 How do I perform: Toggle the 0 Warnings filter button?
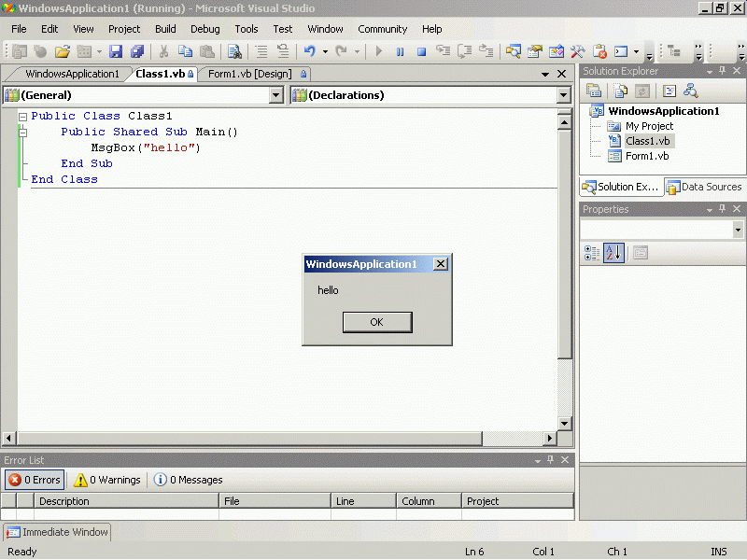coord(107,480)
